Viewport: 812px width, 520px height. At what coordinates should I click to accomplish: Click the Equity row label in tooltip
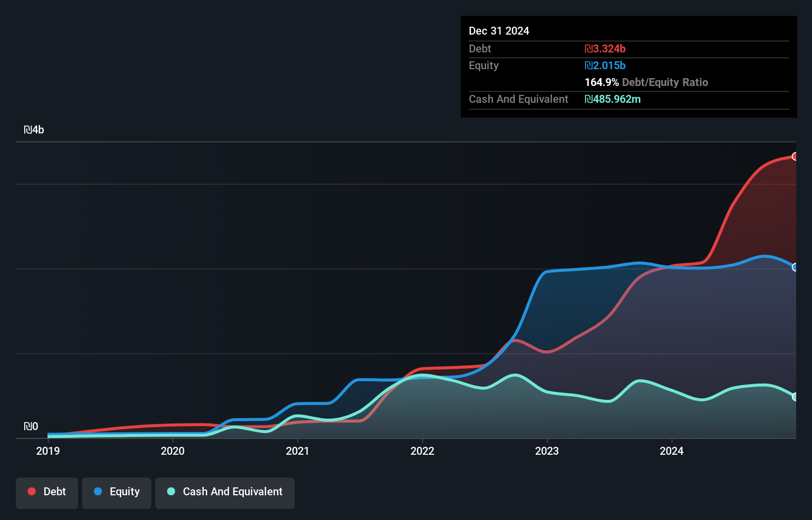click(x=484, y=65)
